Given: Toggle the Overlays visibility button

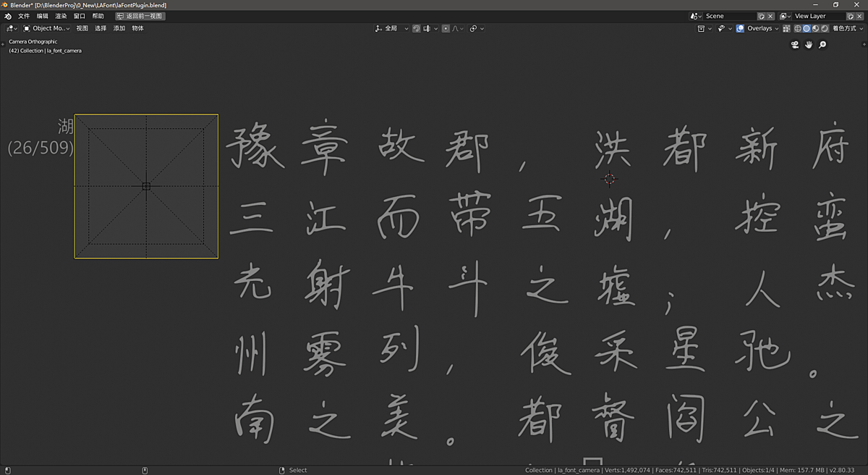Looking at the screenshot, I should click(740, 28).
